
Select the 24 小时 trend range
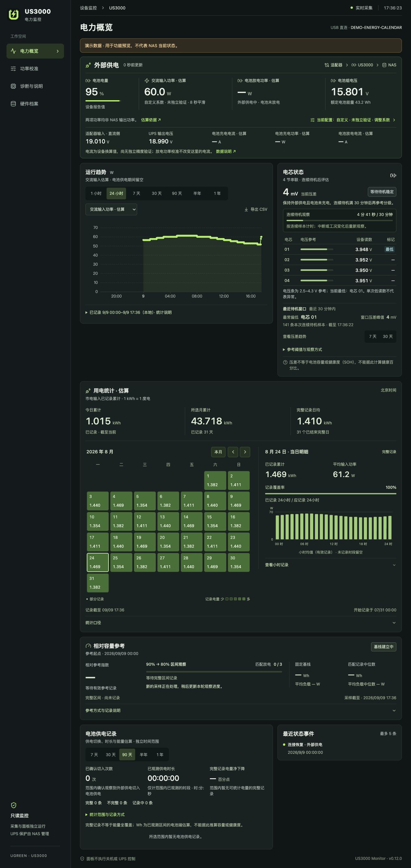(116, 194)
